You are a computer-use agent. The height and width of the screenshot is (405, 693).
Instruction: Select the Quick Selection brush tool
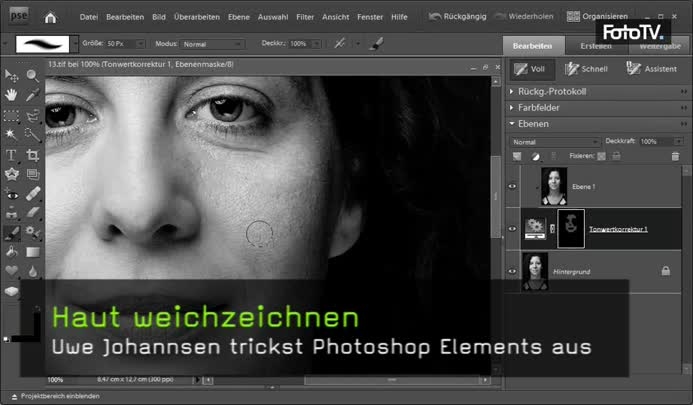(x=32, y=134)
